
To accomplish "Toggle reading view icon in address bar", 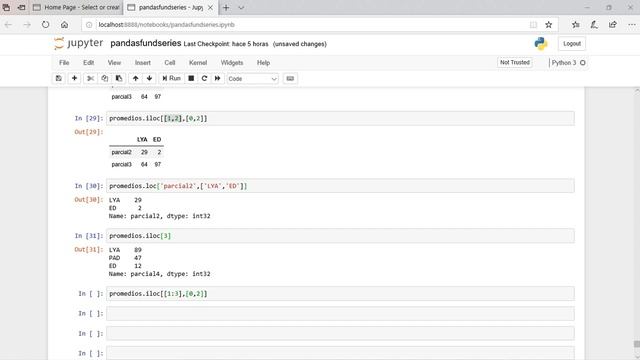I will pyautogui.click(x=533, y=25).
